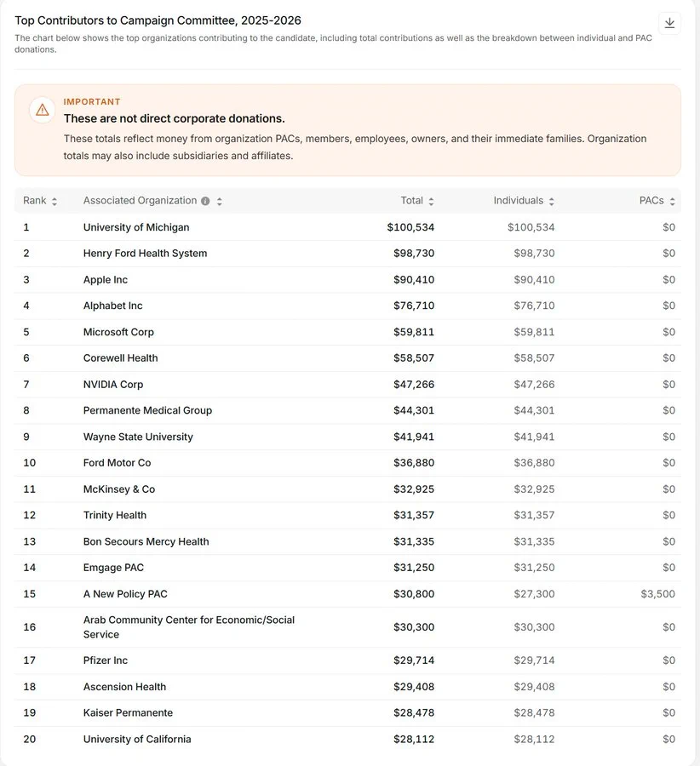Sort by PACs column arrows icon

coord(672,201)
